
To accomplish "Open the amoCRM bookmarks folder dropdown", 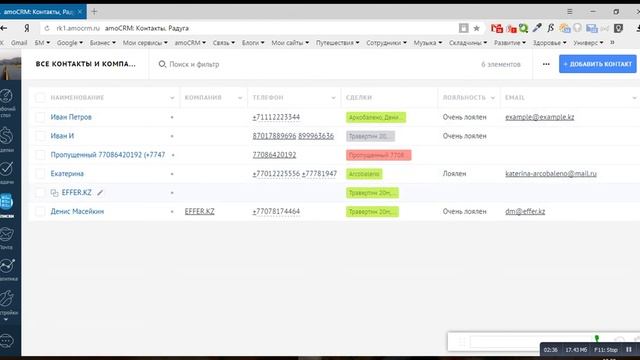I will click(190, 42).
